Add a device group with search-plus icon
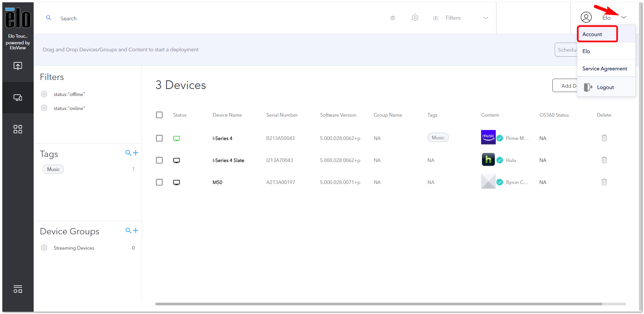This screenshot has height=314, width=644. [132, 231]
